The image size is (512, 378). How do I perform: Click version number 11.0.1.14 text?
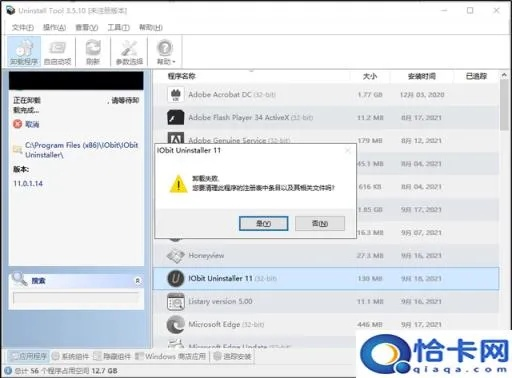pyautogui.click(x=28, y=183)
